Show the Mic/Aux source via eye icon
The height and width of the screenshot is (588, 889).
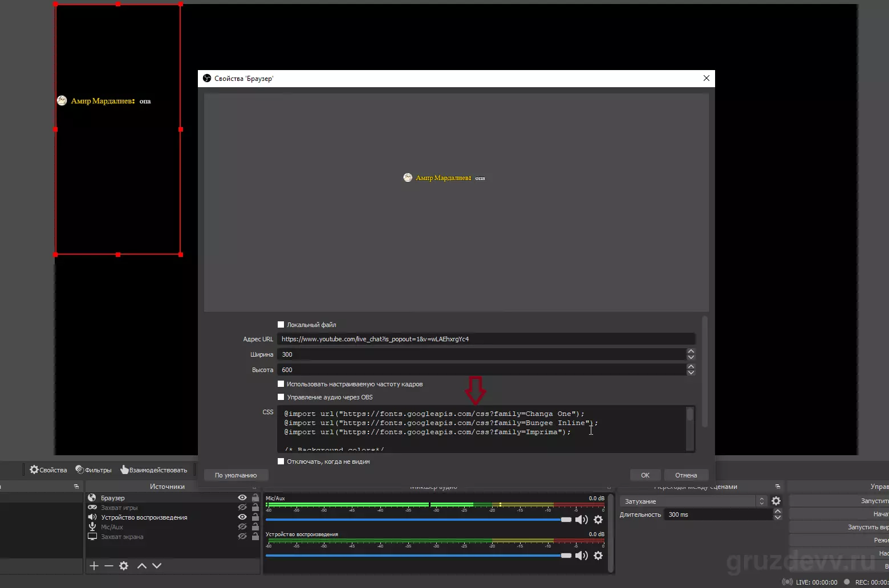tap(242, 527)
